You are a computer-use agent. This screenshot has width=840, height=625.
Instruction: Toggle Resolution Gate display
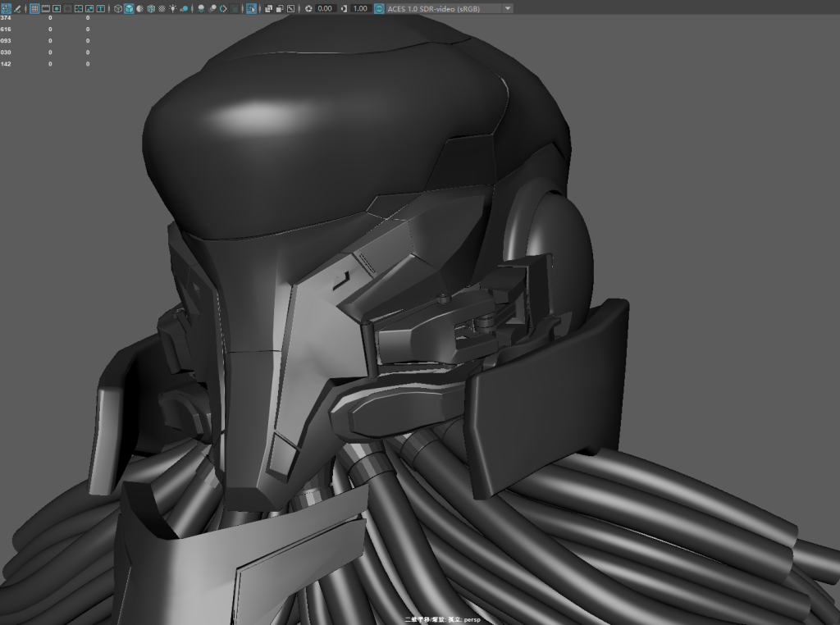[57, 8]
